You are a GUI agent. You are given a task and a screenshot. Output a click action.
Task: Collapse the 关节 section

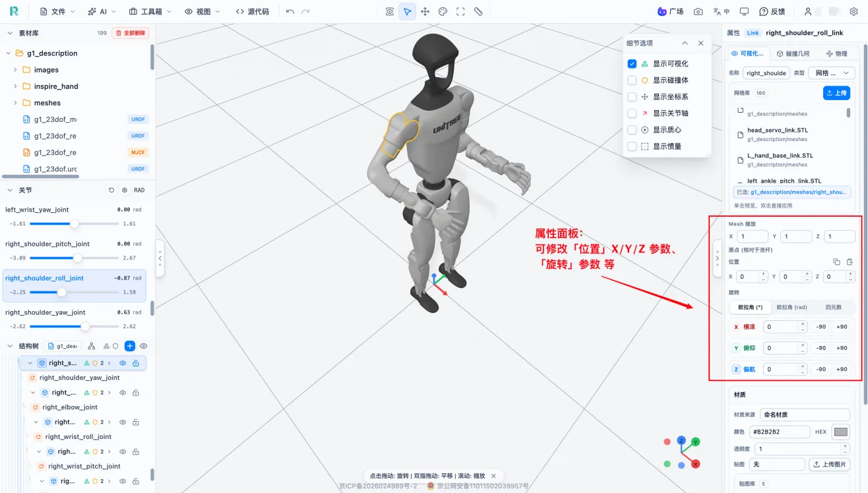tap(10, 190)
